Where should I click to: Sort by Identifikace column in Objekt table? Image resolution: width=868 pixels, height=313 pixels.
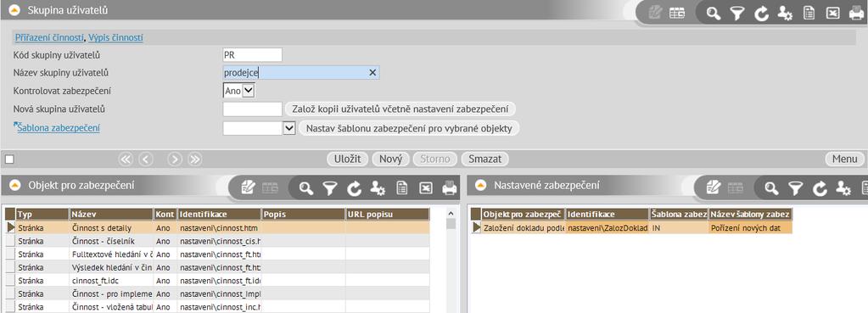[x=219, y=214]
